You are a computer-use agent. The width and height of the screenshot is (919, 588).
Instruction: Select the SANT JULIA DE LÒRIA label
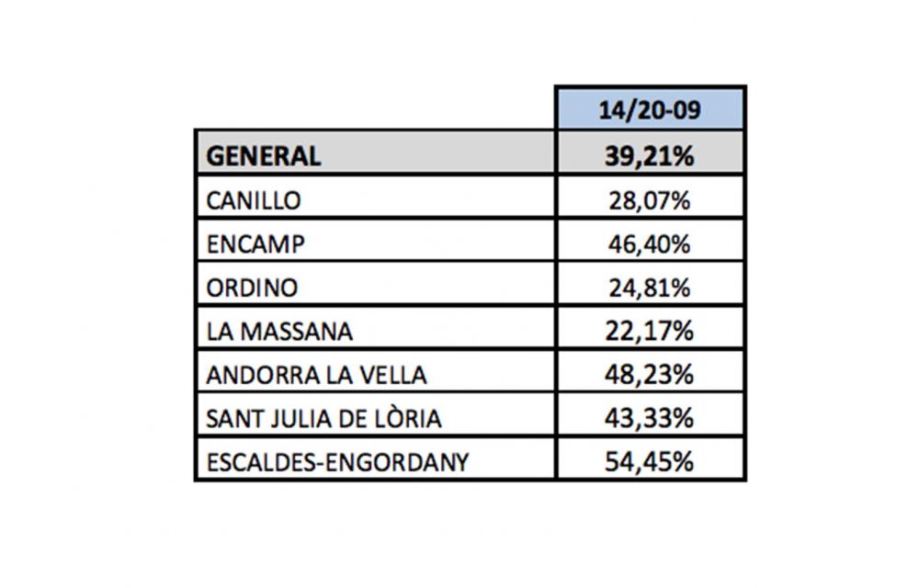click(x=324, y=418)
